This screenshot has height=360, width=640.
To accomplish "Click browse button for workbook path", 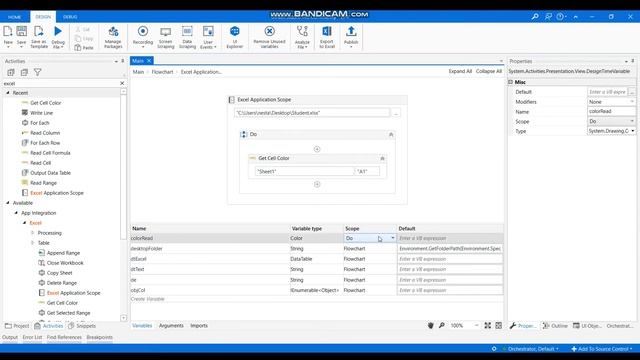I will pyautogui.click(x=396, y=113).
